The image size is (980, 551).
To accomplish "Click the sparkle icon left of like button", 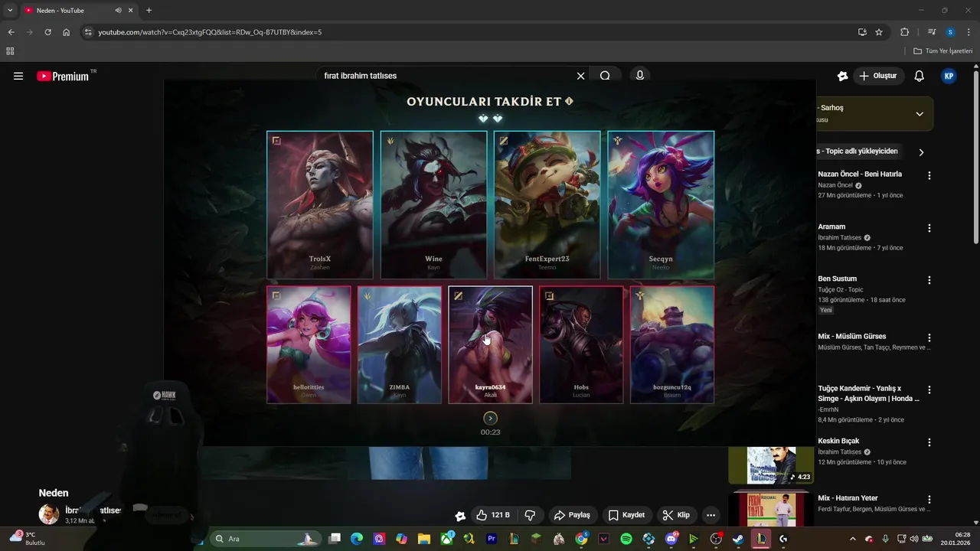I will pyautogui.click(x=459, y=516).
